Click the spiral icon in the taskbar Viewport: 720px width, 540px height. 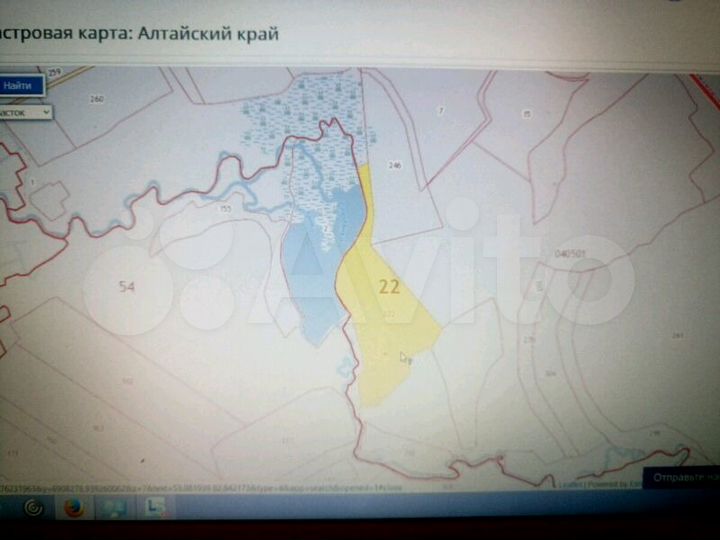(33, 507)
